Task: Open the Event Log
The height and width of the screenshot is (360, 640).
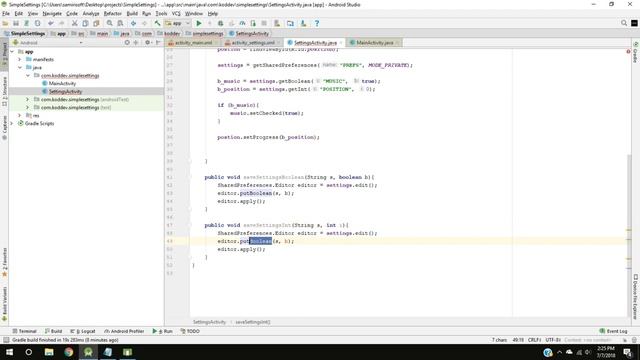Action: pyautogui.click(x=613, y=331)
